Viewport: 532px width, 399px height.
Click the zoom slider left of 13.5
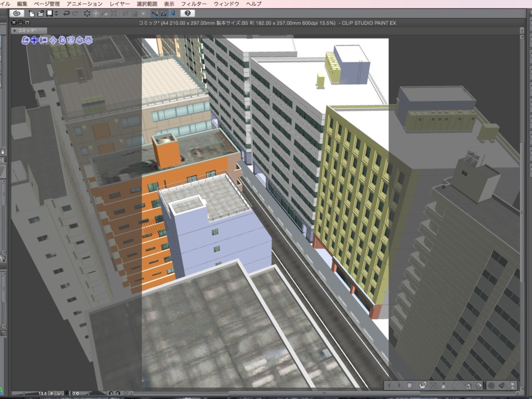(x=24, y=393)
